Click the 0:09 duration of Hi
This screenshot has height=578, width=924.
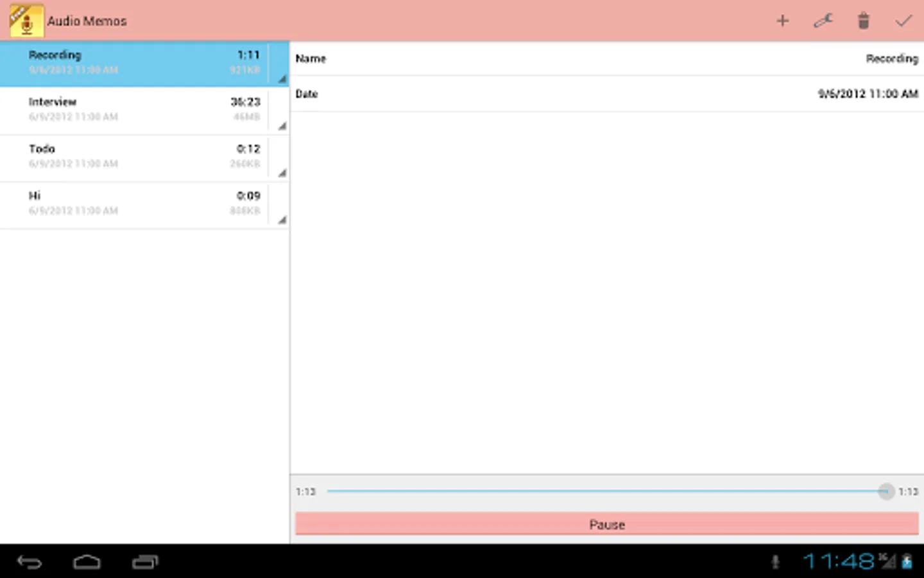point(248,195)
